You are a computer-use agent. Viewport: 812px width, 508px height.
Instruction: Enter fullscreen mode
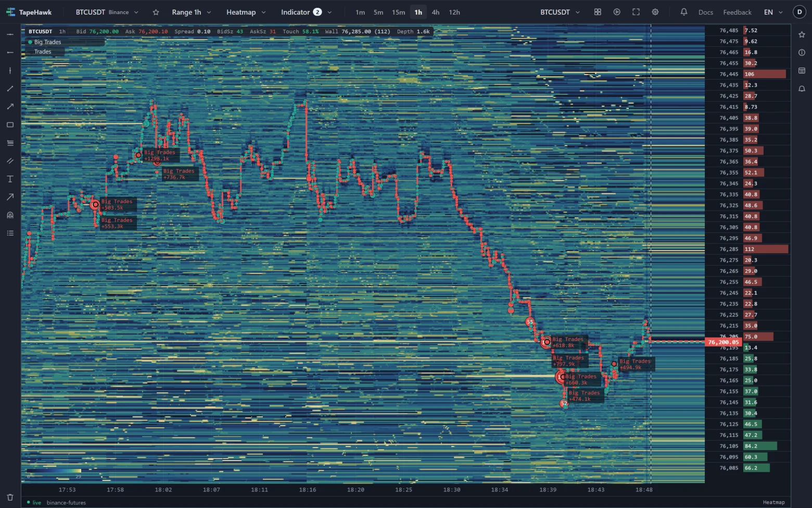point(636,12)
